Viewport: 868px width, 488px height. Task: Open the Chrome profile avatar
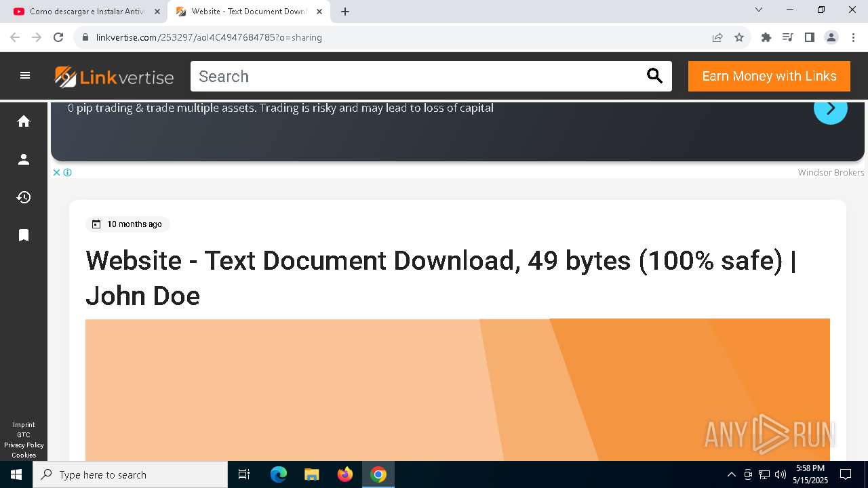coord(831,37)
